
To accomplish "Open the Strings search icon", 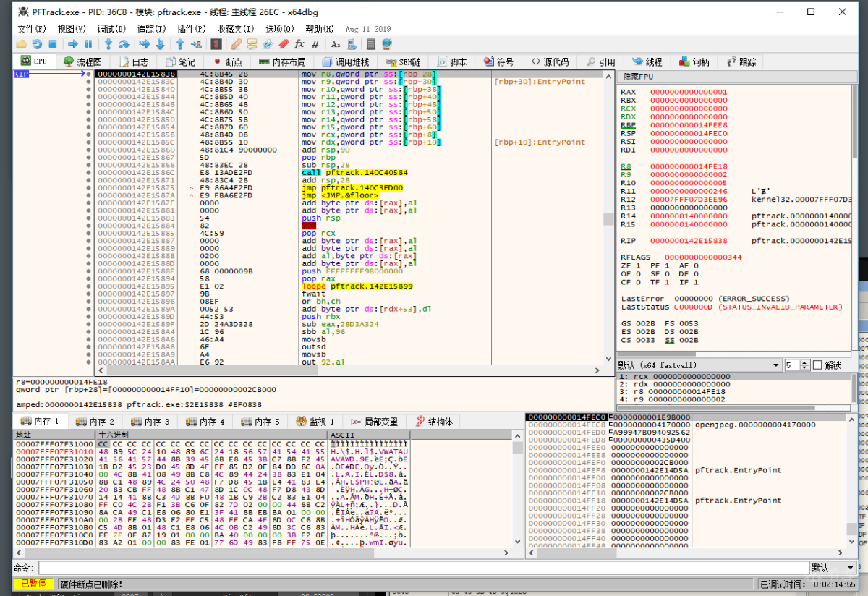I will click(336, 44).
